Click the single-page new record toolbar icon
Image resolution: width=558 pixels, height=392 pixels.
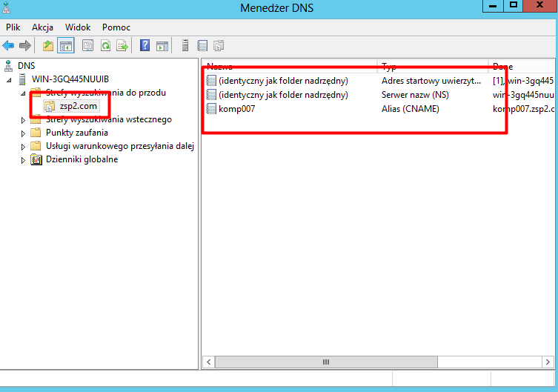click(x=202, y=46)
